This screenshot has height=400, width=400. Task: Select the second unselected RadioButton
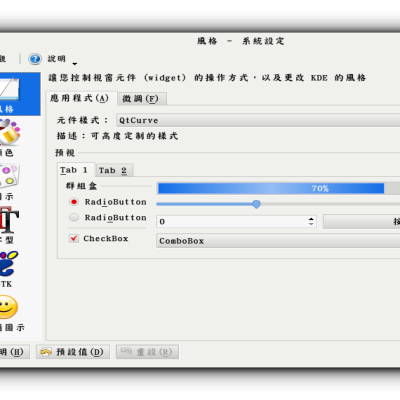point(74,218)
